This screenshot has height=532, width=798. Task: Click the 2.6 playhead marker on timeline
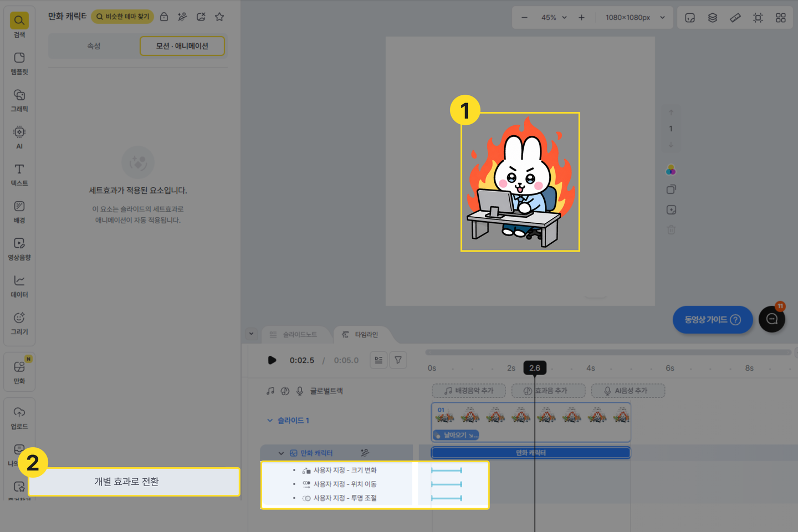point(535,368)
